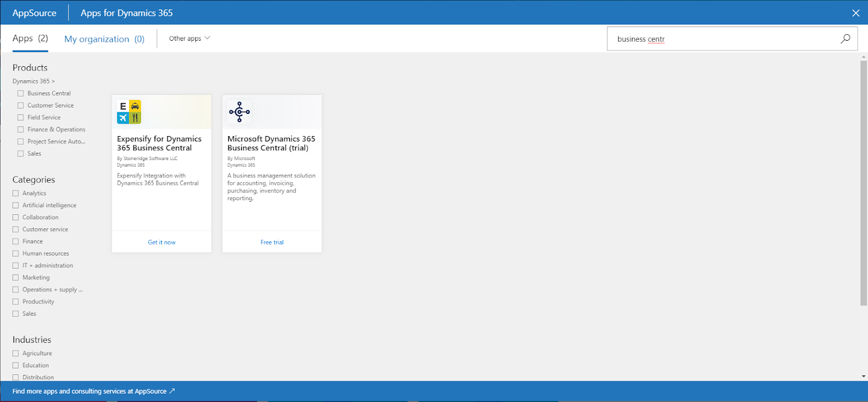The image size is (868, 402).
Task: Tick the Sales checkbox under Products
Action: tap(21, 154)
